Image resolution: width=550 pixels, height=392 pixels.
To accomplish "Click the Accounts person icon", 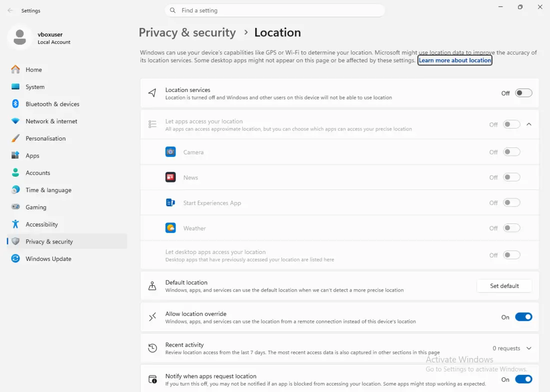I will pos(15,172).
